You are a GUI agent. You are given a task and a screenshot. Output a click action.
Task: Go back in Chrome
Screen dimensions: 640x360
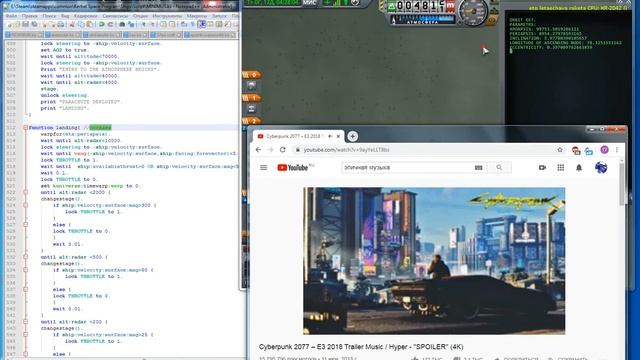pos(258,150)
